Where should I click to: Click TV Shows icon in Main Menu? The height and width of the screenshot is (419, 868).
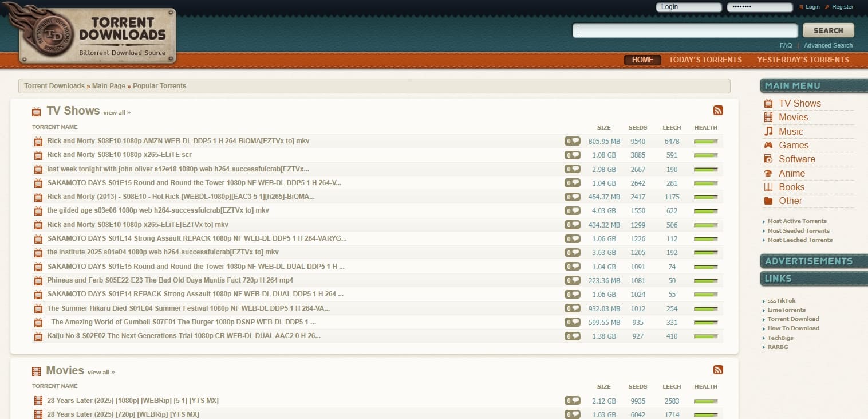(768, 104)
